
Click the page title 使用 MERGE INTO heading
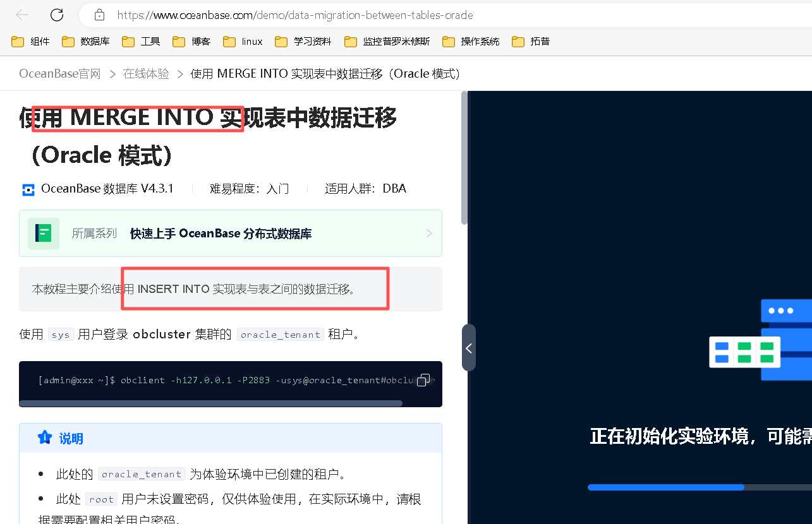[x=208, y=136]
